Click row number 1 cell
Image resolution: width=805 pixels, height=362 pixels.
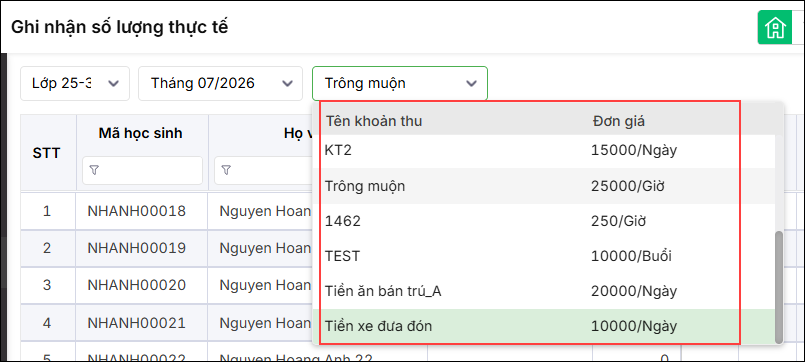(x=47, y=211)
